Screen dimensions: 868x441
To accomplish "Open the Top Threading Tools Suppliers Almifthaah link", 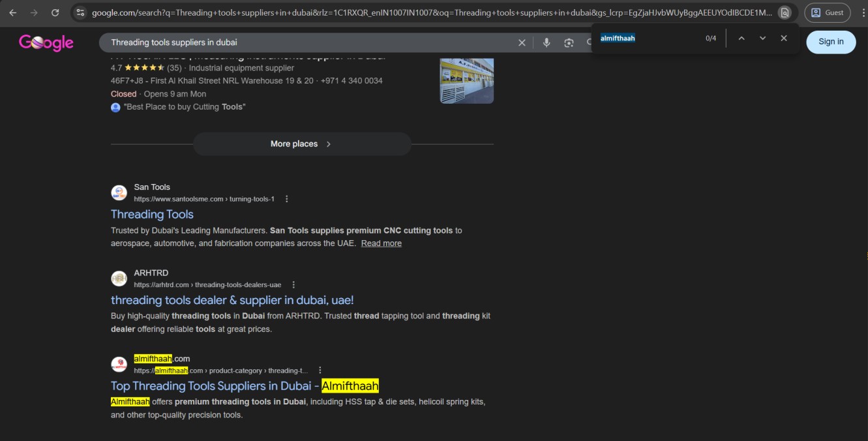I will click(x=244, y=386).
